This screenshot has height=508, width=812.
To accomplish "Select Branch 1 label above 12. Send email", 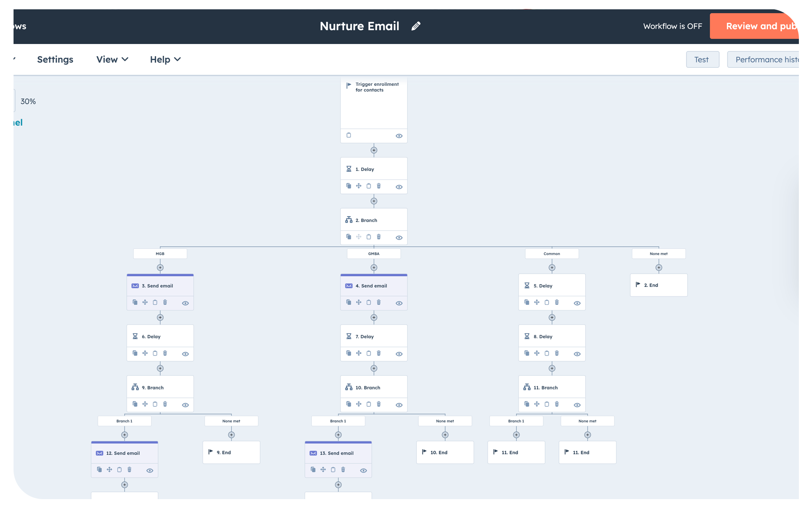I will coord(124,421).
